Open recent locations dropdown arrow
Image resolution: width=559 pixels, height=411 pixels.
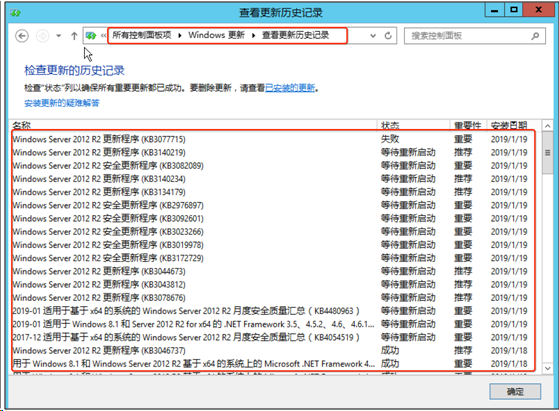[x=58, y=36]
